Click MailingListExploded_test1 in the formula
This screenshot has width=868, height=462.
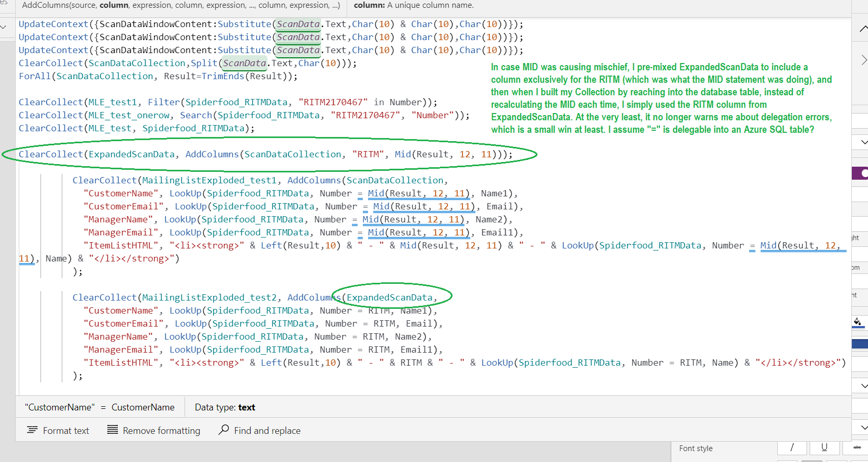pyautogui.click(x=209, y=180)
